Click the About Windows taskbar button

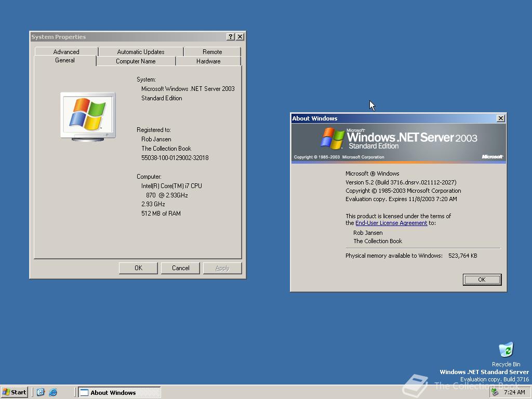[x=119, y=393]
